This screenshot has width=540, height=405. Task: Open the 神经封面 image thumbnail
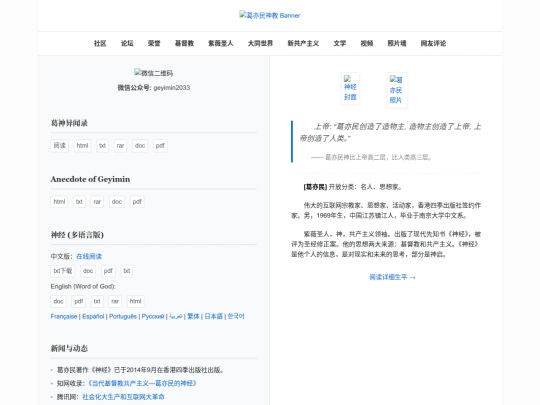tap(350, 88)
